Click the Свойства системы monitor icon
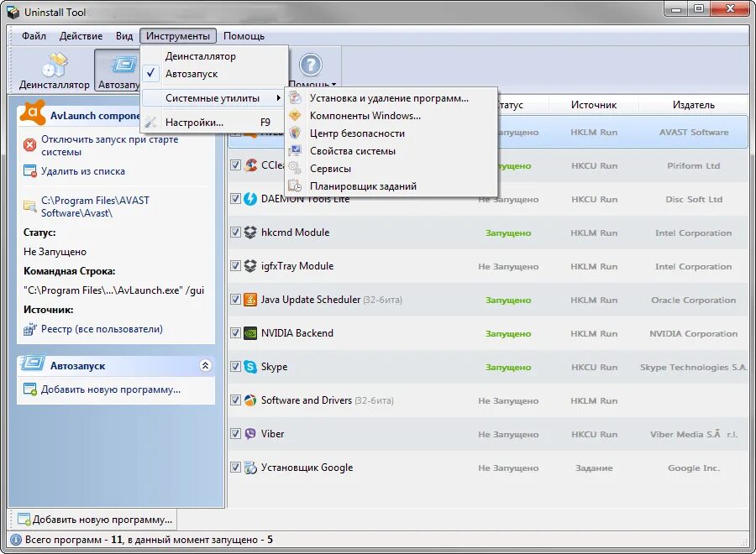The height and width of the screenshot is (554, 756). (295, 151)
